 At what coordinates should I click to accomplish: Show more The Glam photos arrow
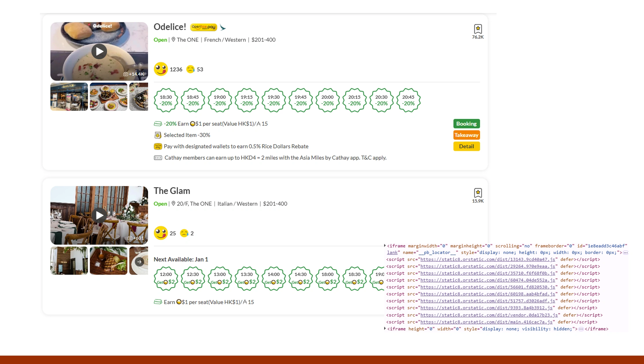[139, 262]
